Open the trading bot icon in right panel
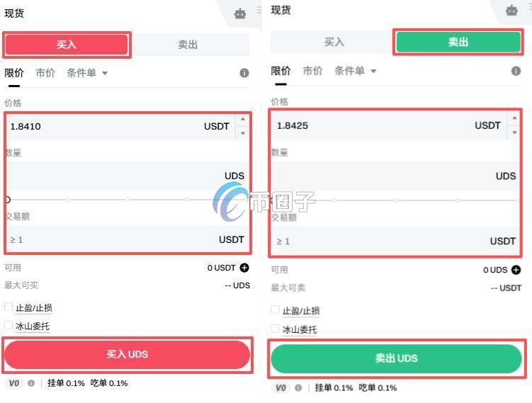Screen dimensions: 532x403 click(511, 10)
